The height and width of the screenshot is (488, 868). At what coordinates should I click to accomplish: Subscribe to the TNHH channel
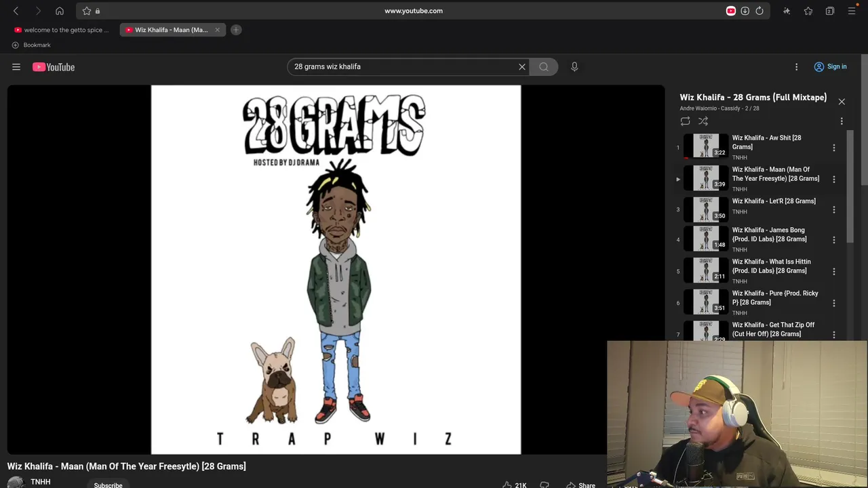point(108,485)
